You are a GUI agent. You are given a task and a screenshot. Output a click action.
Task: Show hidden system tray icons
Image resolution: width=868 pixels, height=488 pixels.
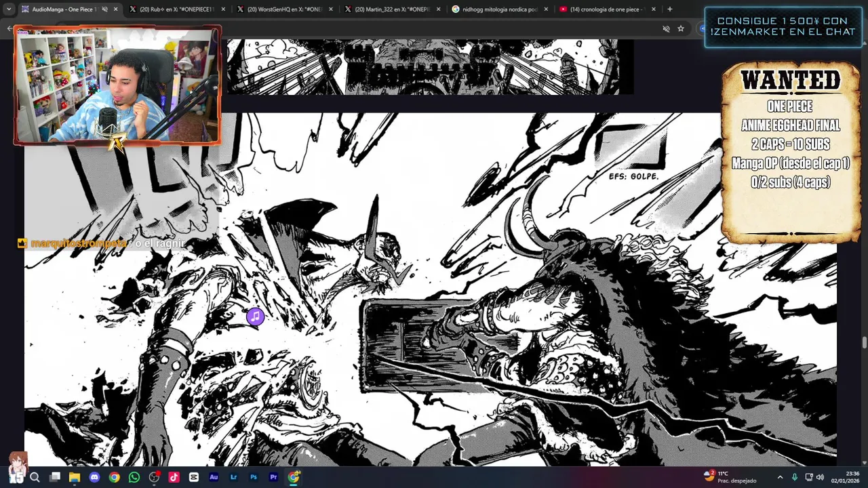click(x=780, y=477)
